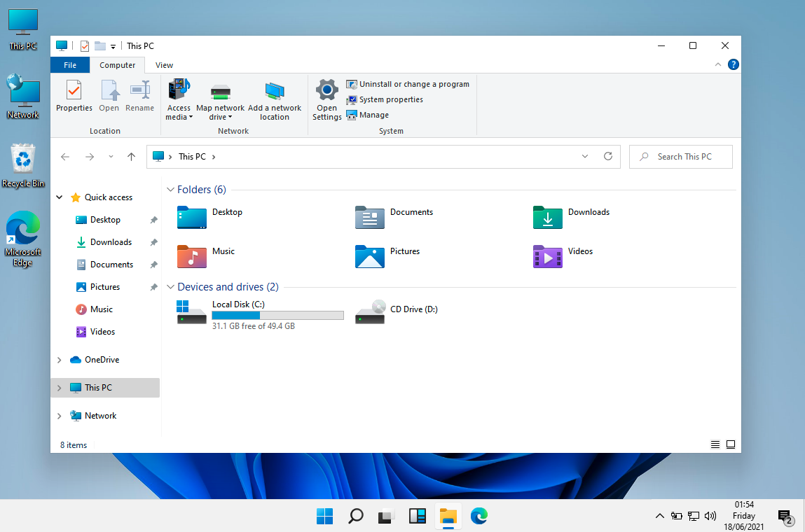Viewport: 805px width, 532px height.
Task: Select the CD Drive (D:) icon
Action: [370, 311]
